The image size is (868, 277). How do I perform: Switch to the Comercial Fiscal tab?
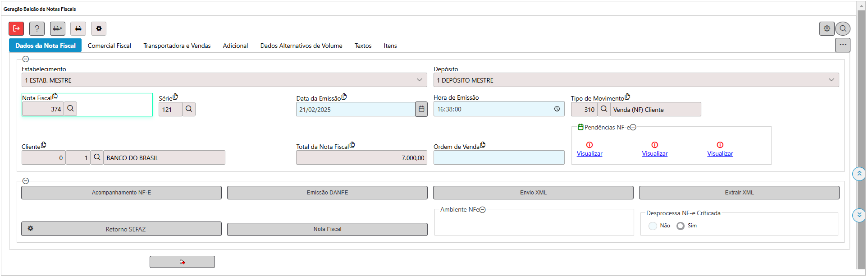click(x=110, y=46)
